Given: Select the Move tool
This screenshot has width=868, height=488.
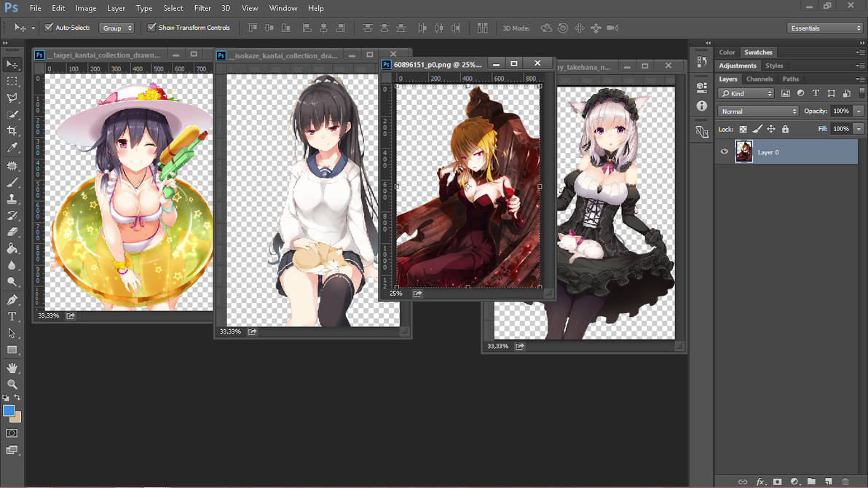Looking at the screenshot, I should pyautogui.click(x=12, y=65).
